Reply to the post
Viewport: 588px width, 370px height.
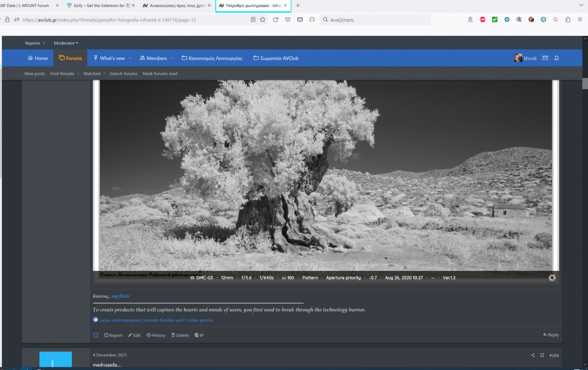tap(551, 335)
